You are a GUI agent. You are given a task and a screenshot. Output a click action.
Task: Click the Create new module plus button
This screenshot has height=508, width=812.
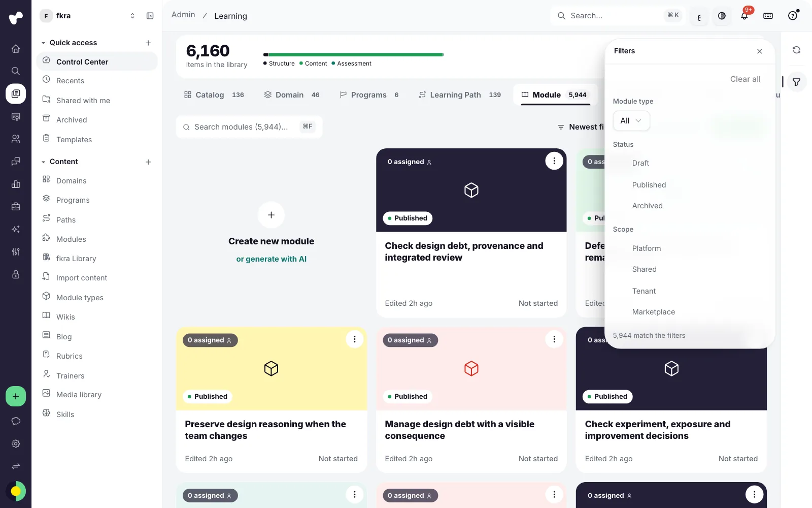(271, 215)
